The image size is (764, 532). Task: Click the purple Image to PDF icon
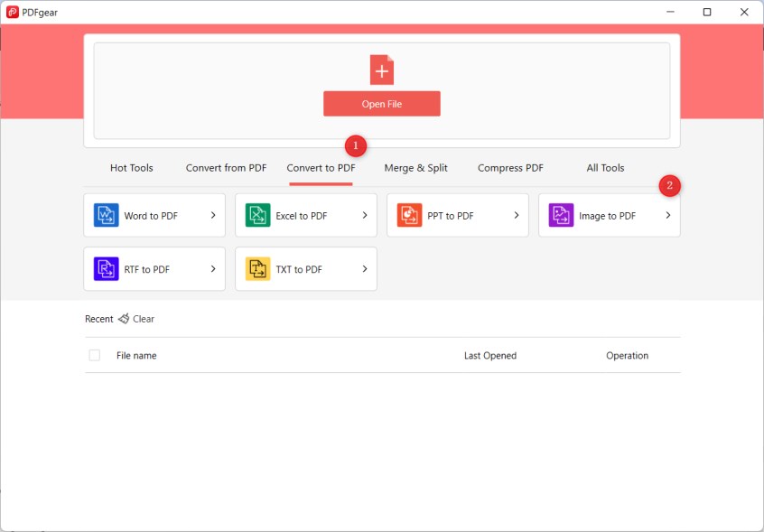point(561,216)
